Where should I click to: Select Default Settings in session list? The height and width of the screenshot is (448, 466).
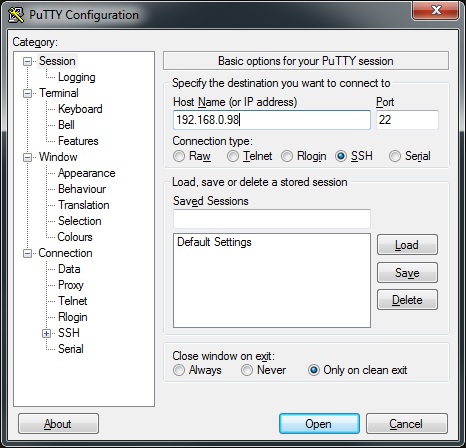click(214, 242)
